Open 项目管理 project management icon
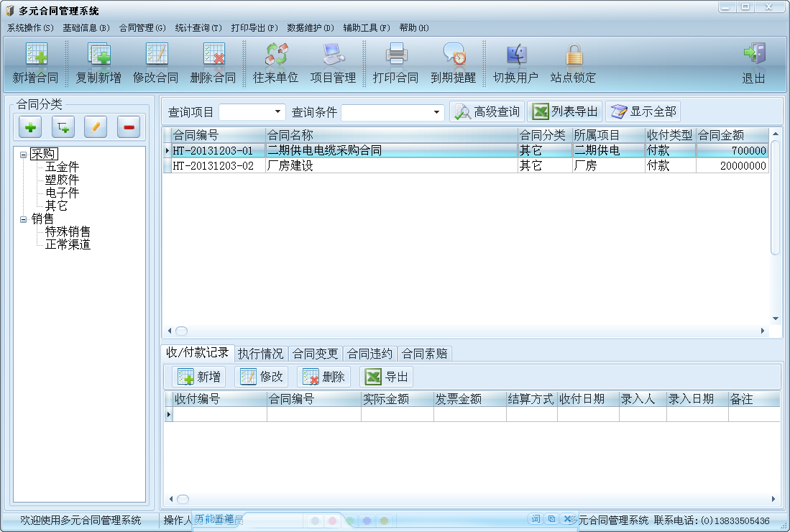 click(333, 63)
